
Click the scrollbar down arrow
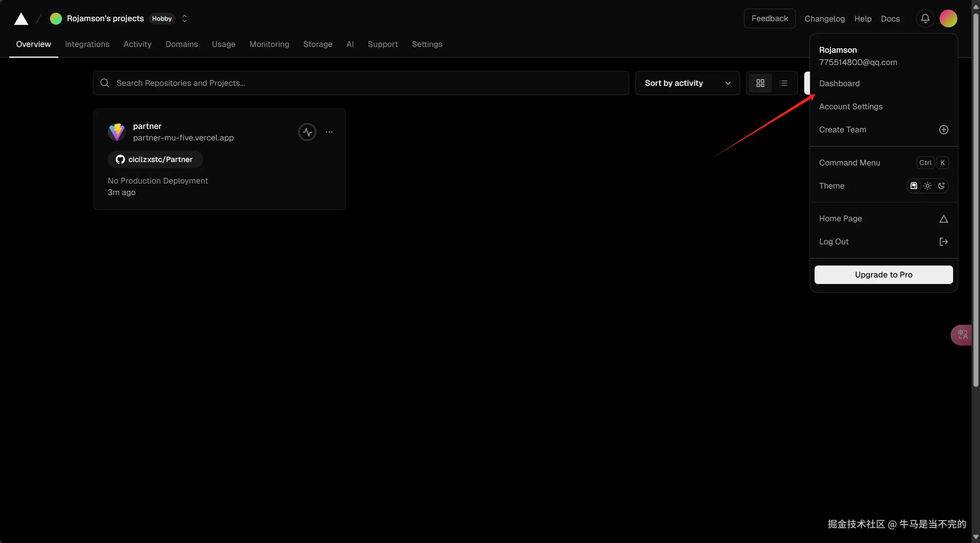click(976, 537)
